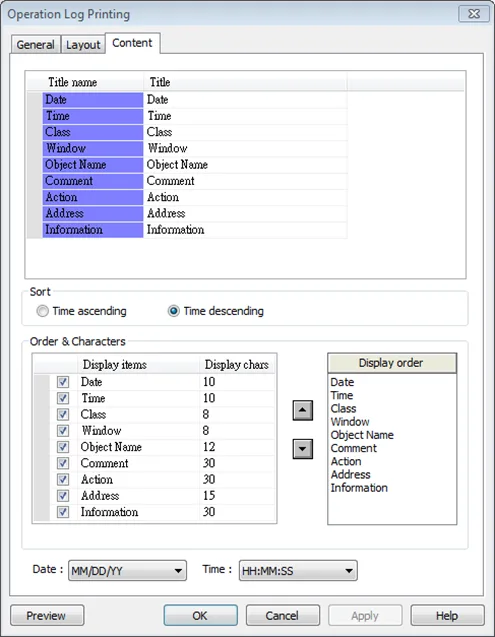Click Display chars value 10 for Date
This screenshot has height=637, width=495.
click(x=237, y=382)
